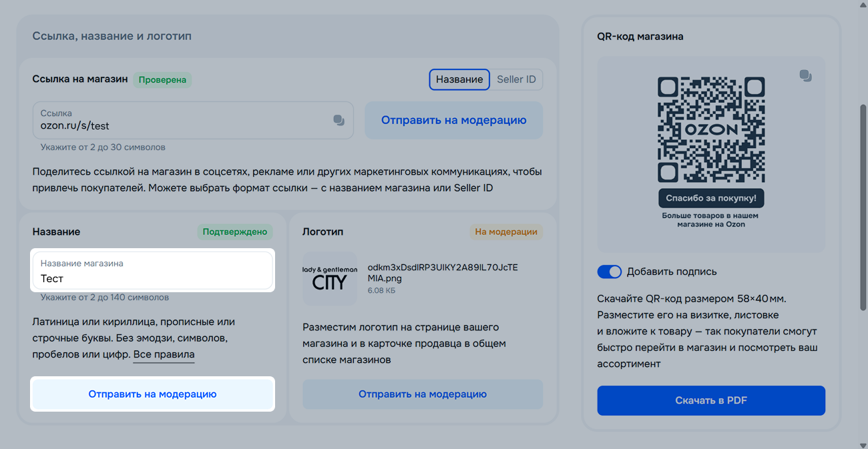The height and width of the screenshot is (449, 868).
Task: Switch link format to Название
Action: (x=459, y=79)
